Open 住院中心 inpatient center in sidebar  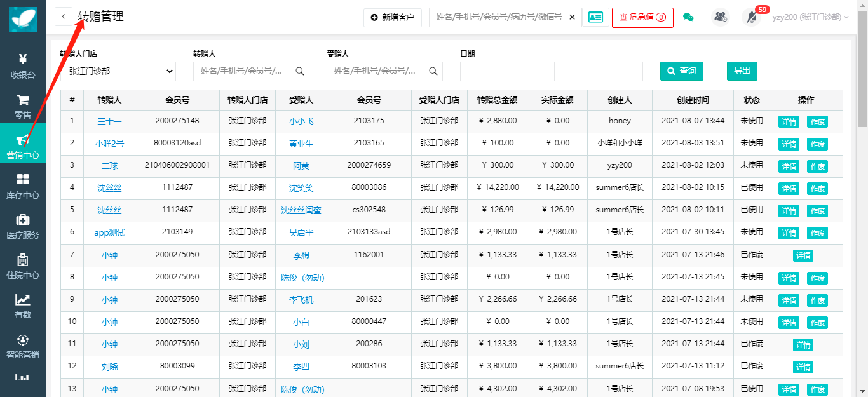point(23,267)
